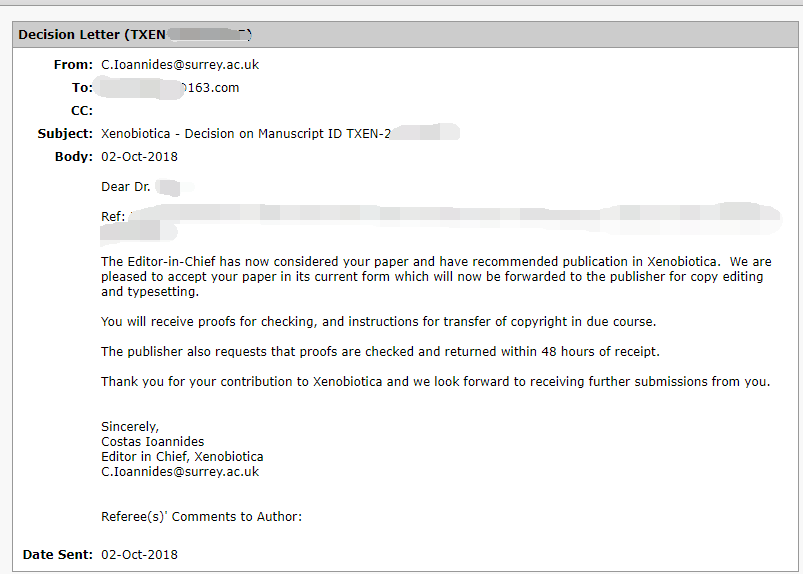Click the sentence about receiving proofs for checking
The image size is (803, 574).
[378, 322]
